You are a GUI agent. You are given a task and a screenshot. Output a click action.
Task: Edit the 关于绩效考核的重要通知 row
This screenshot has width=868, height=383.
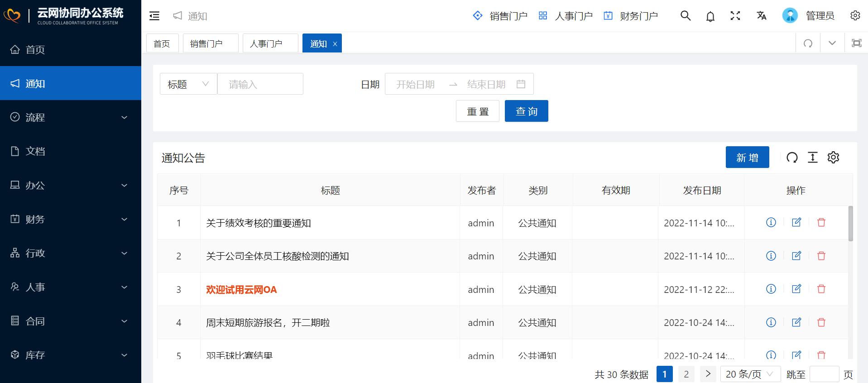(796, 222)
